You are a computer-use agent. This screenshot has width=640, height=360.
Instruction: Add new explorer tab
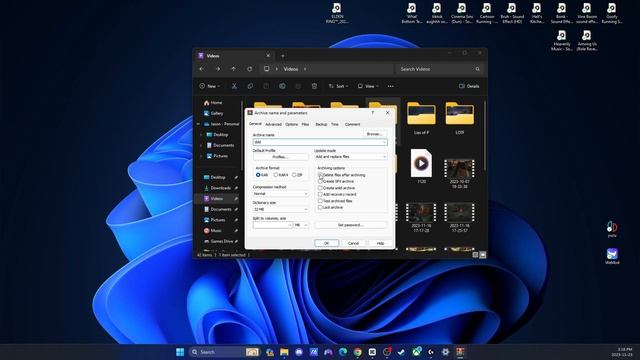click(x=282, y=56)
